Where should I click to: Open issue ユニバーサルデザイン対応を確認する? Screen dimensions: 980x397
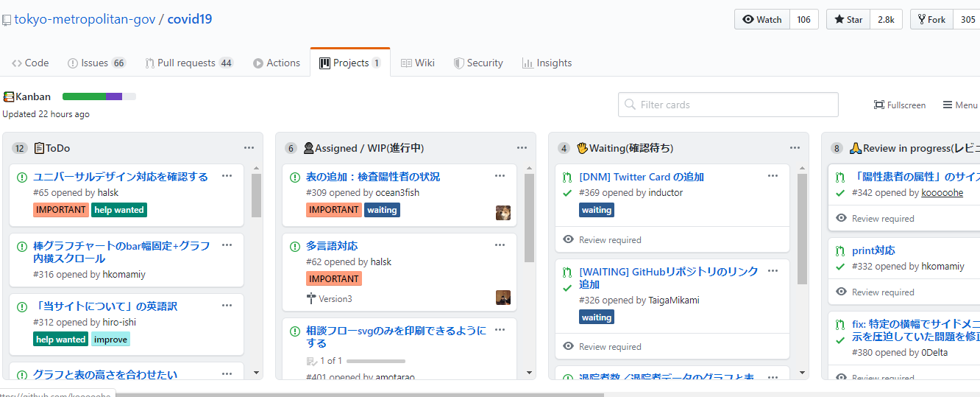coord(121,177)
